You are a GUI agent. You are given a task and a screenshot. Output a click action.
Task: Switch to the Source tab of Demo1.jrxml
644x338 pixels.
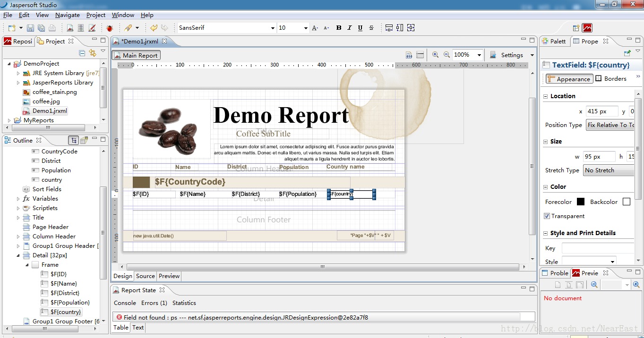(145, 276)
